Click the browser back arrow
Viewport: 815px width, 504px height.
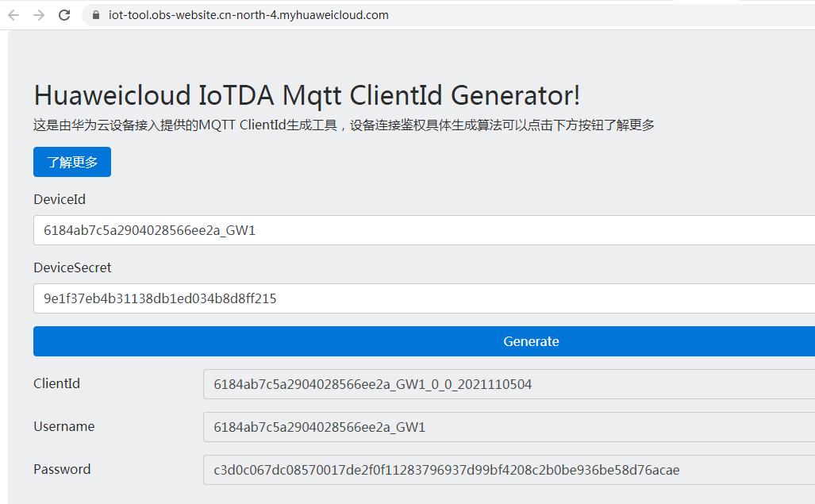13,15
